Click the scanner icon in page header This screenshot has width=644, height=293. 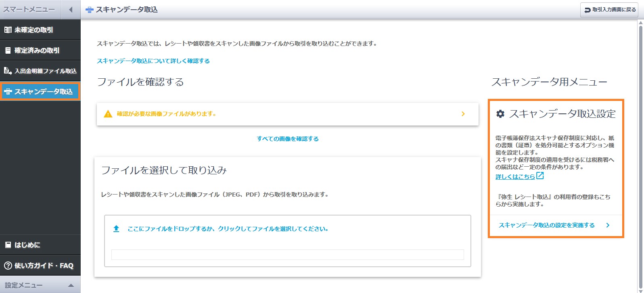click(90, 10)
